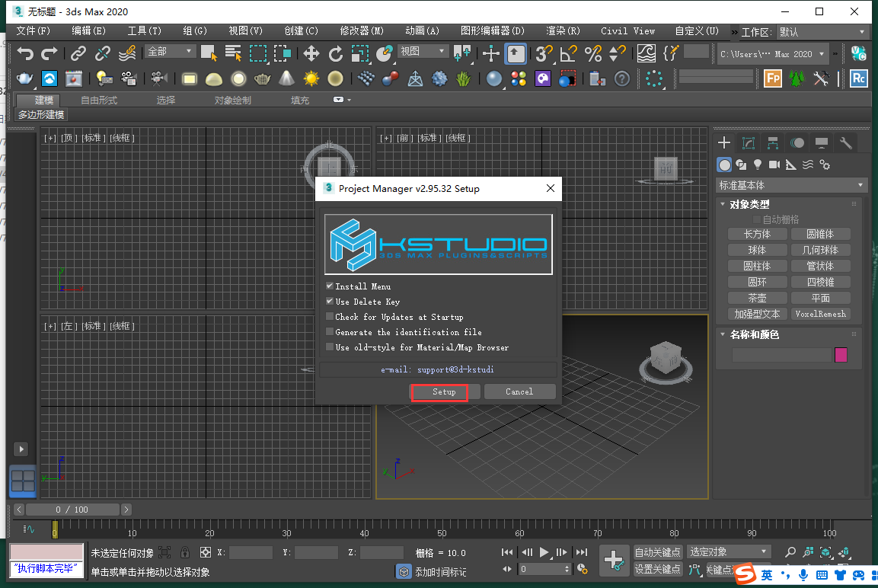Enable Check for Updates at Startup
This screenshot has width=878, height=588.
click(330, 316)
